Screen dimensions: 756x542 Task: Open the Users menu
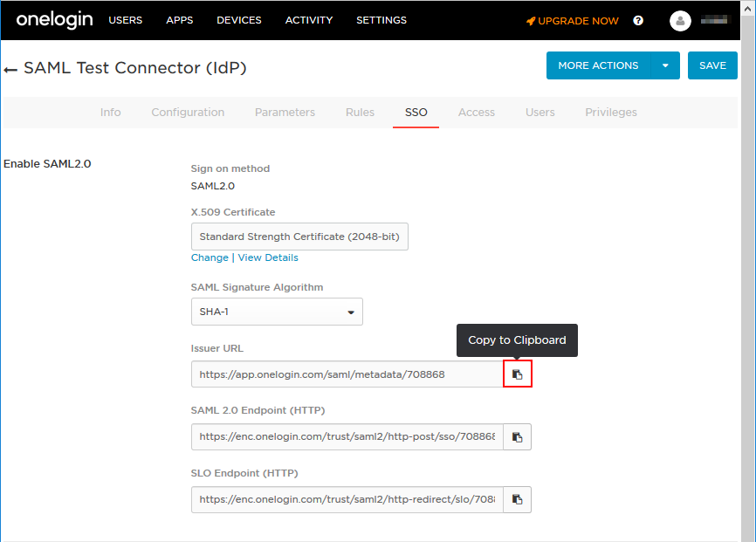125,20
